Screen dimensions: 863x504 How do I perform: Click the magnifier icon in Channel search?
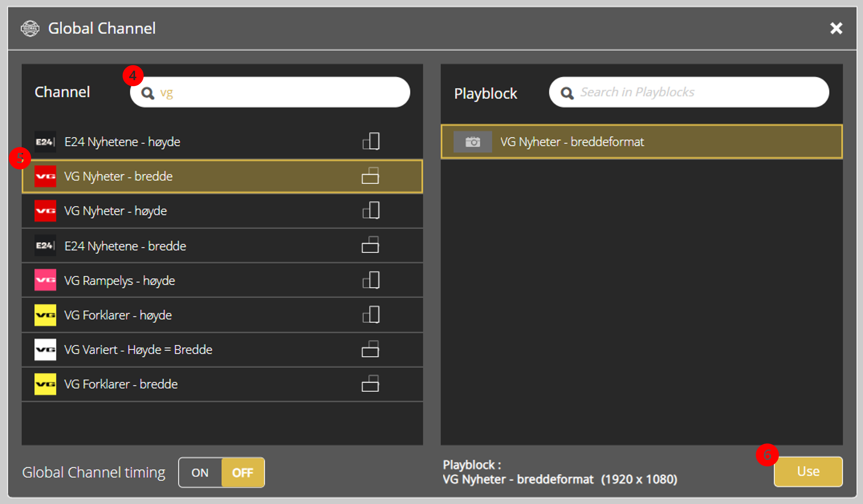tap(148, 93)
